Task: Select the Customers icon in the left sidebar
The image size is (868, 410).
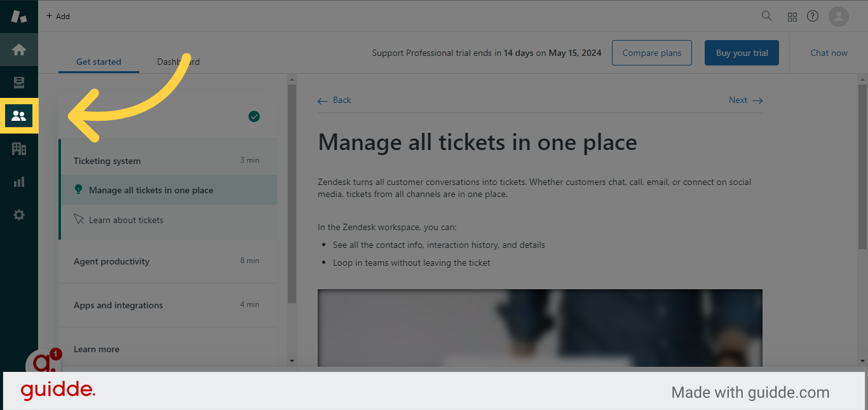Action: point(19,116)
